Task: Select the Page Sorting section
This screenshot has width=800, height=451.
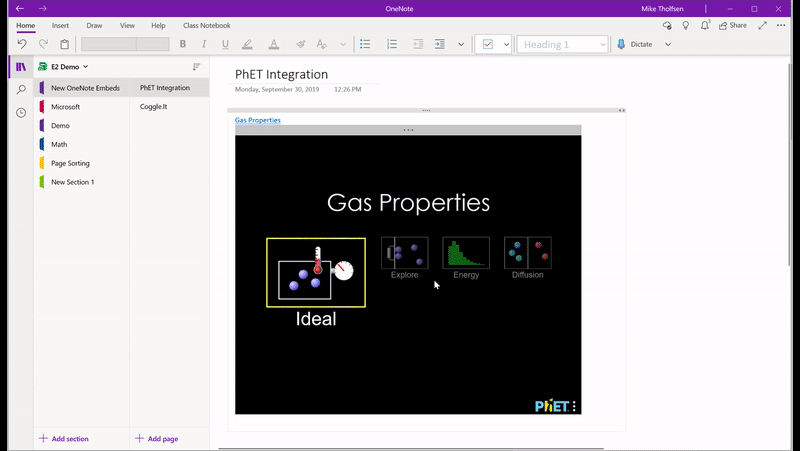Action: (82, 163)
